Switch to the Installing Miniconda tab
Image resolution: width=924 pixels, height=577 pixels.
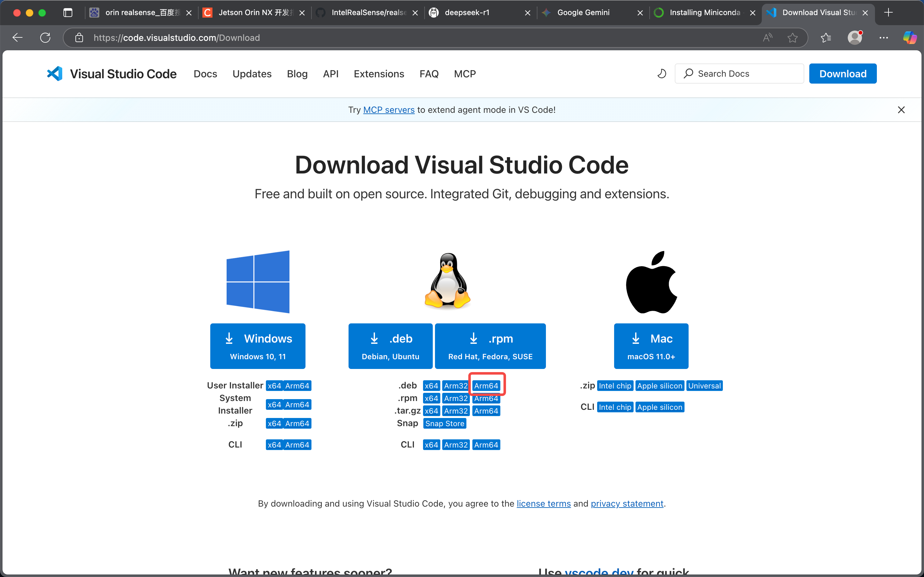pyautogui.click(x=705, y=13)
